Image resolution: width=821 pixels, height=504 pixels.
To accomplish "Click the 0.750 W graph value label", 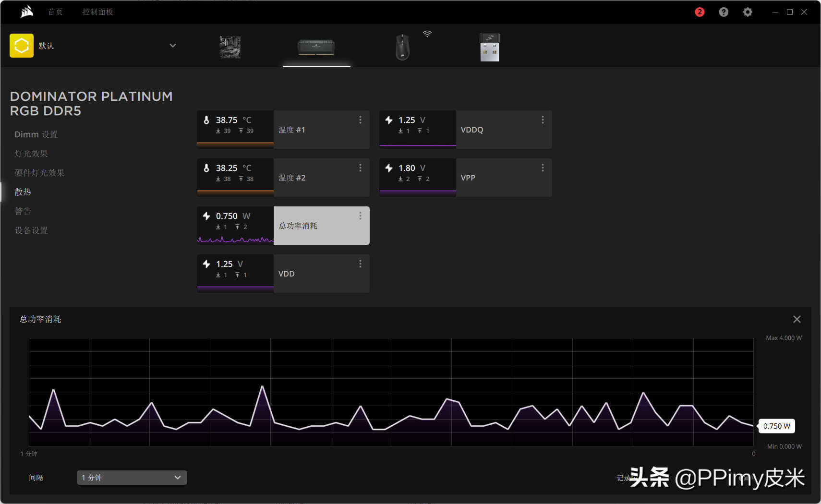I will coord(776,426).
